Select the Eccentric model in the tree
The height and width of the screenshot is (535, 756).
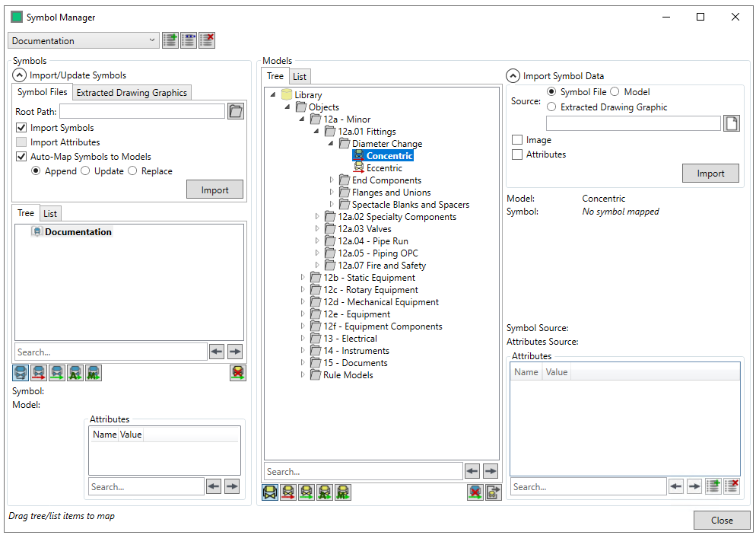click(384, 168)
